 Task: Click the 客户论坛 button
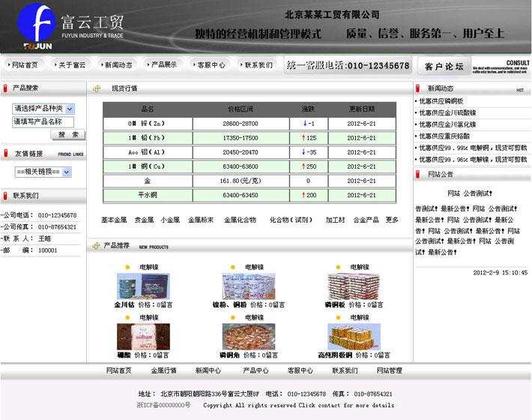point(444,66)
